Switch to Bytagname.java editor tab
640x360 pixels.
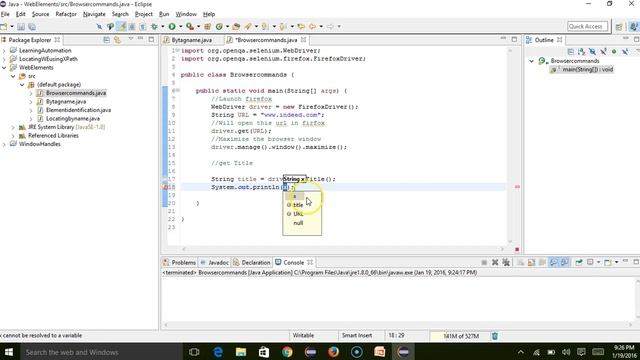(x=191, y=40)
